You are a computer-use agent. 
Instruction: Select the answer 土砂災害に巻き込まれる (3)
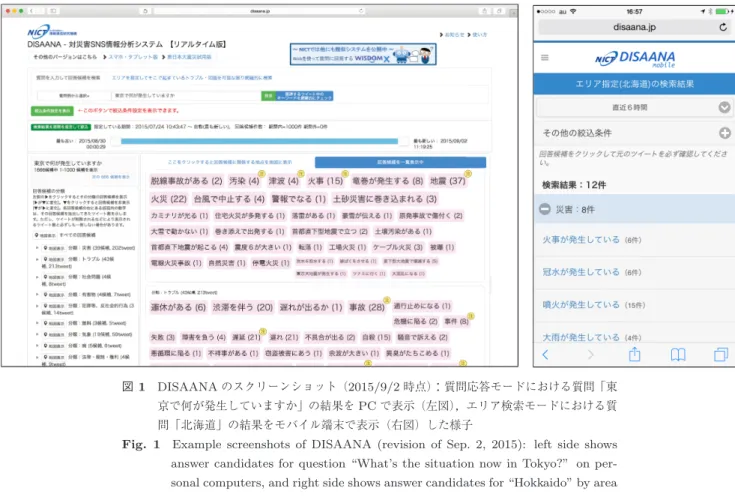(x=385, y=199)
